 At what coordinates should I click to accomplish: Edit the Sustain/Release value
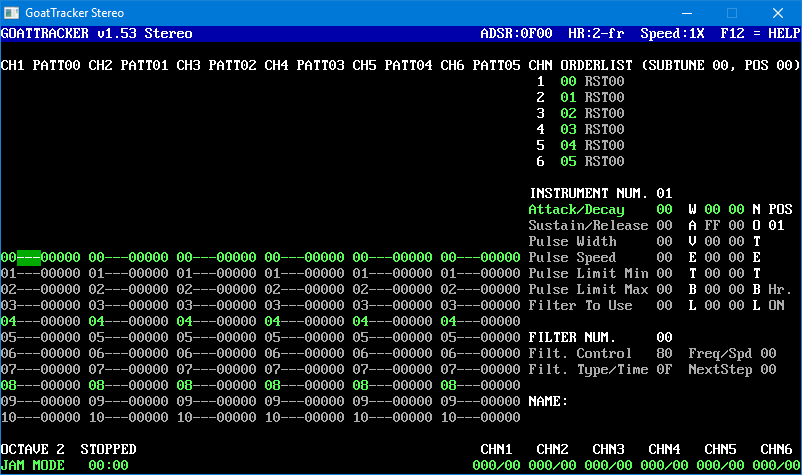pyautogui.click(x=664, y=225)
